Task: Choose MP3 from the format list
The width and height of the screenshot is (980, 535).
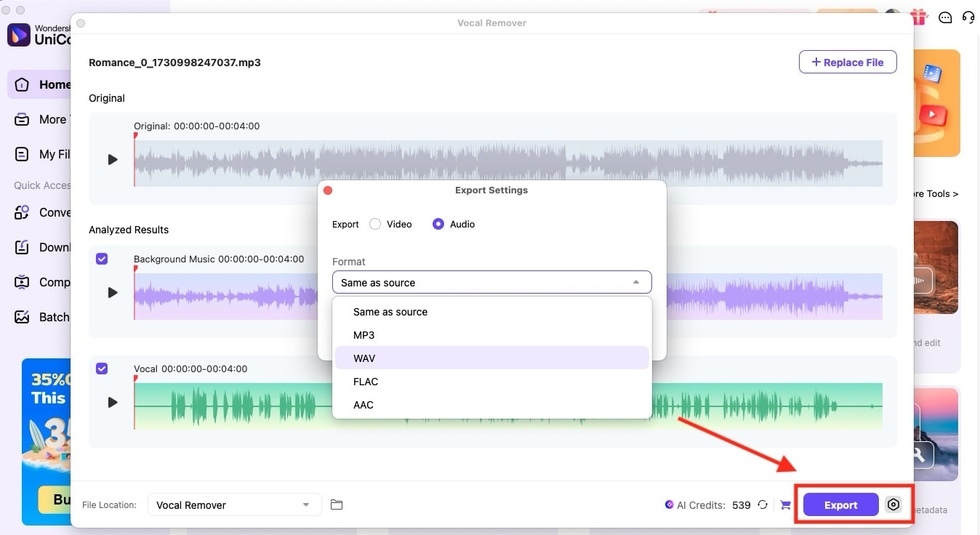Action: pos(491,335)
